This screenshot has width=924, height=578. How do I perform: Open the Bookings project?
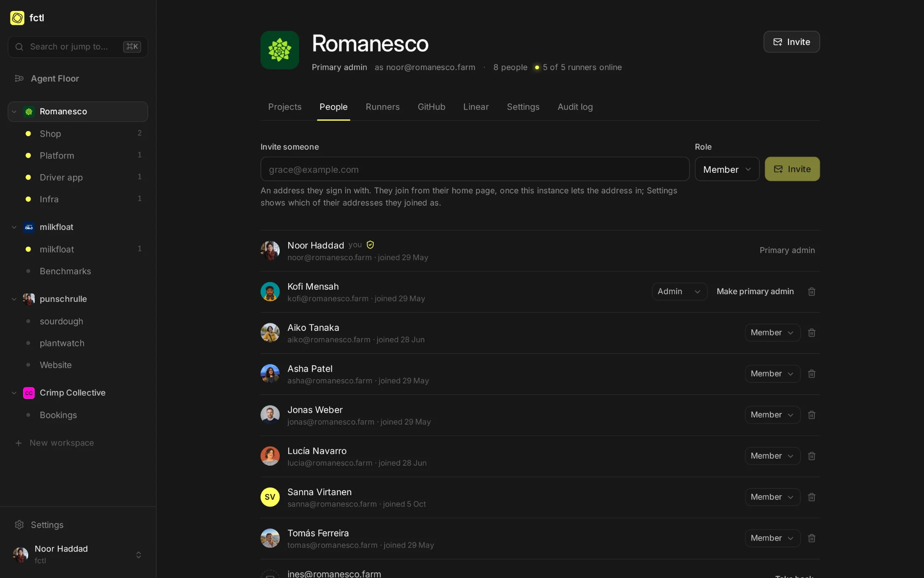78,415
